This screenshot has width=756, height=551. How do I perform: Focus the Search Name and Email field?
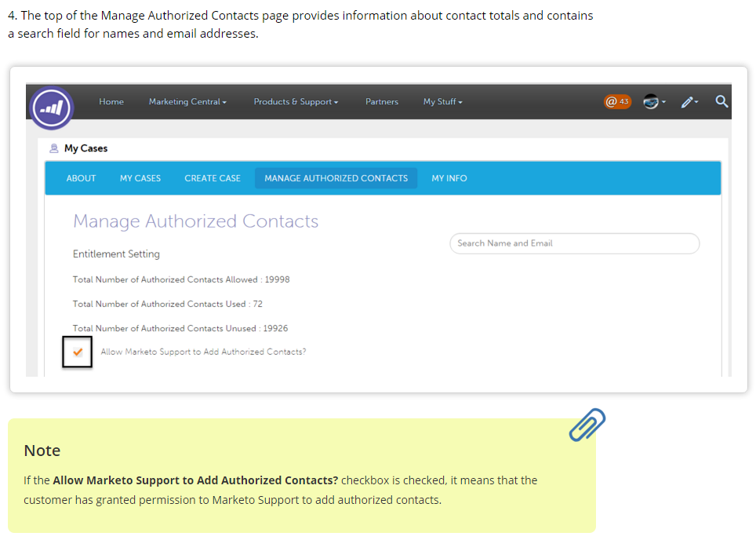point(574,243)
